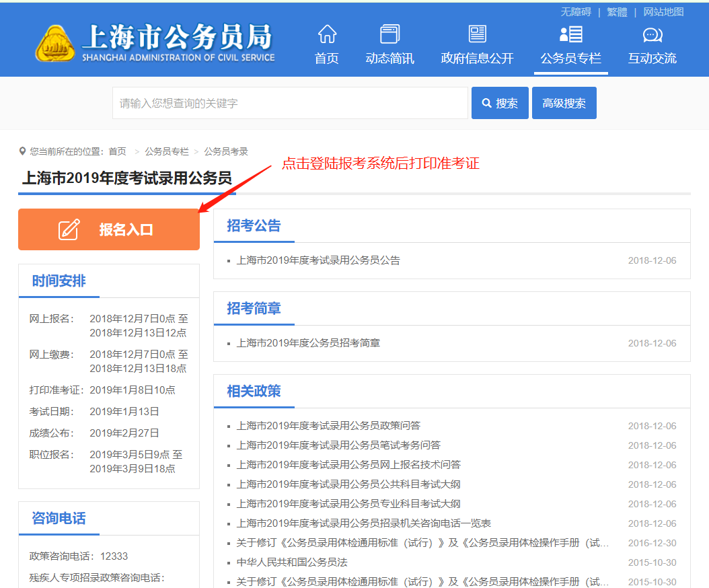Click the location pin icon in breadcrumb
The height and width of the screenshot is (588, 709).
coord(22,151)
